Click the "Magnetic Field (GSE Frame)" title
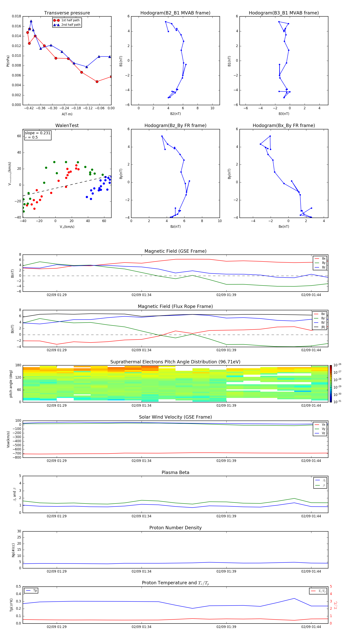Viewport: 351px width, 644px height. [x=175, y=251]
